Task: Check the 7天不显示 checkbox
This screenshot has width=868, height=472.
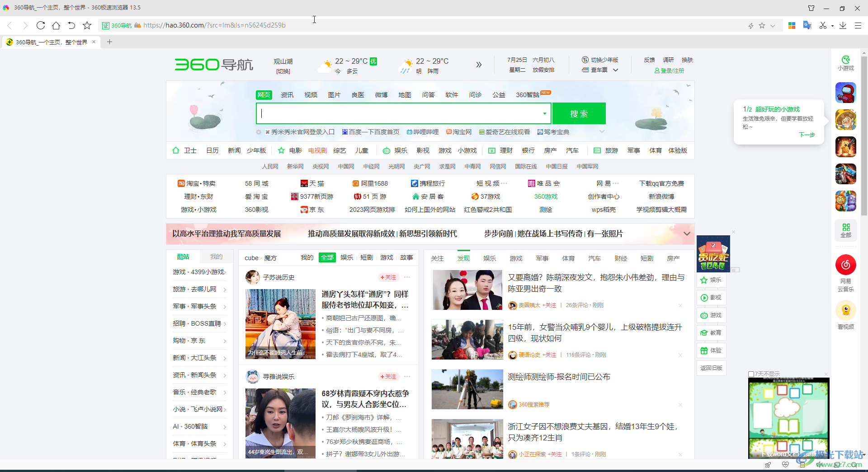Action: tap(751, 374)
